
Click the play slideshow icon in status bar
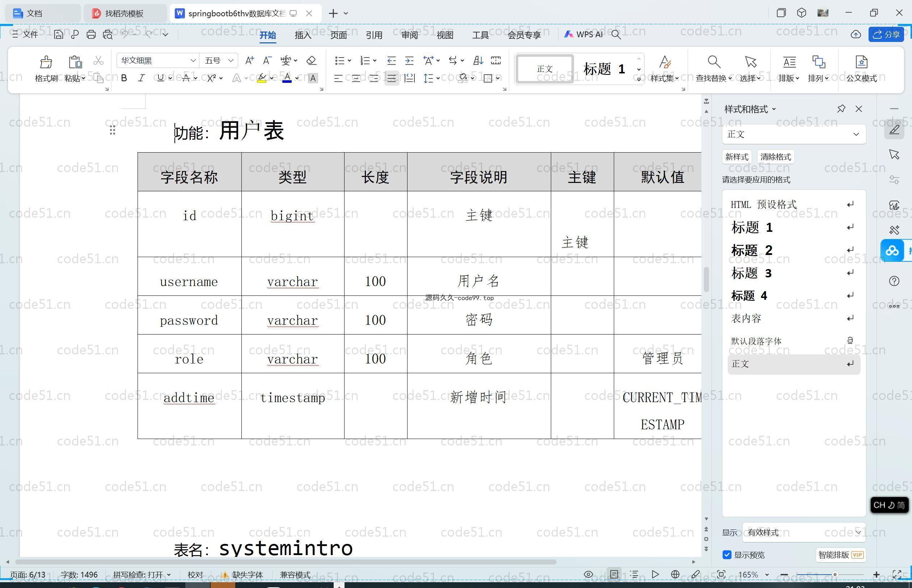pos(655,574)
